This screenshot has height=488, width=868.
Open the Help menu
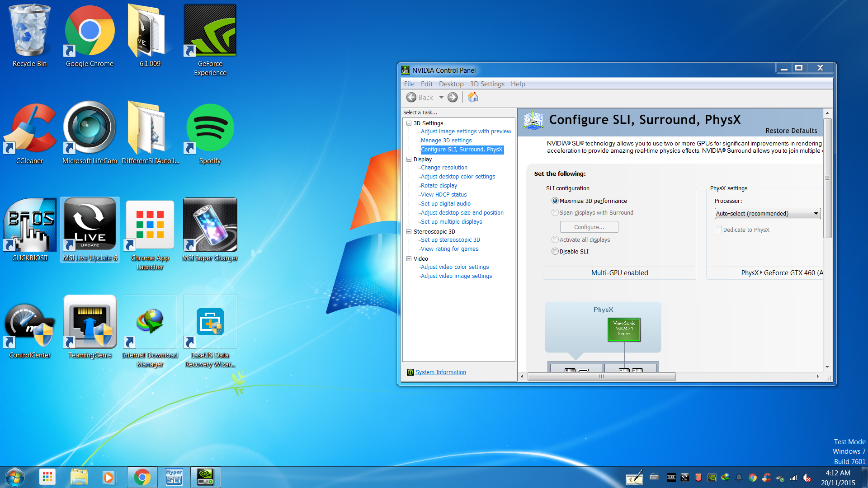tap(518, 84)
